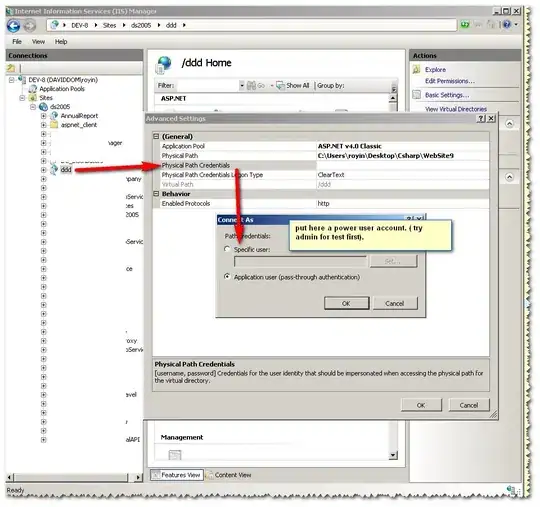540x507 pixels.
Task: Click the ds2005 breadcrumb segment
Action: tap(141, 25)
